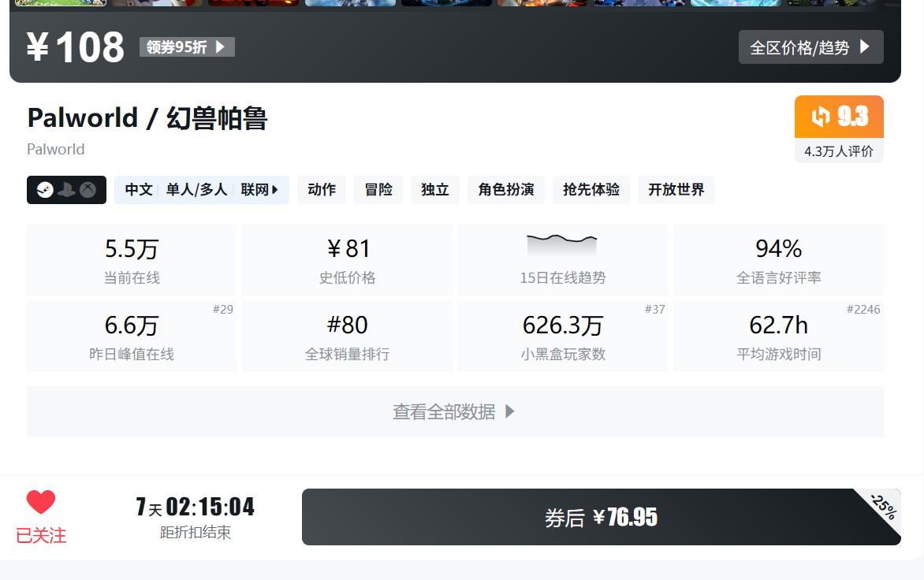Click the gray Palworld subtitle text
Image resolution: width=924 pixels, height=580 pixels.
coord(56,149)
